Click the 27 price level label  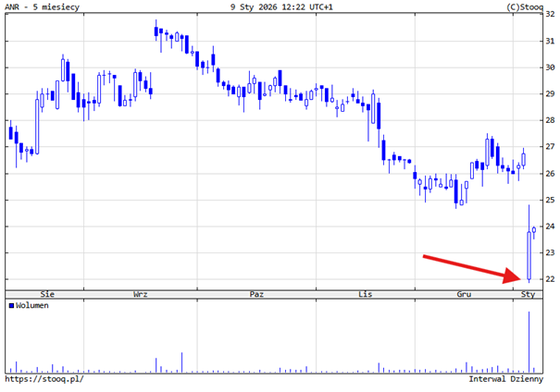pyautogui.click(x=550, y=147)
